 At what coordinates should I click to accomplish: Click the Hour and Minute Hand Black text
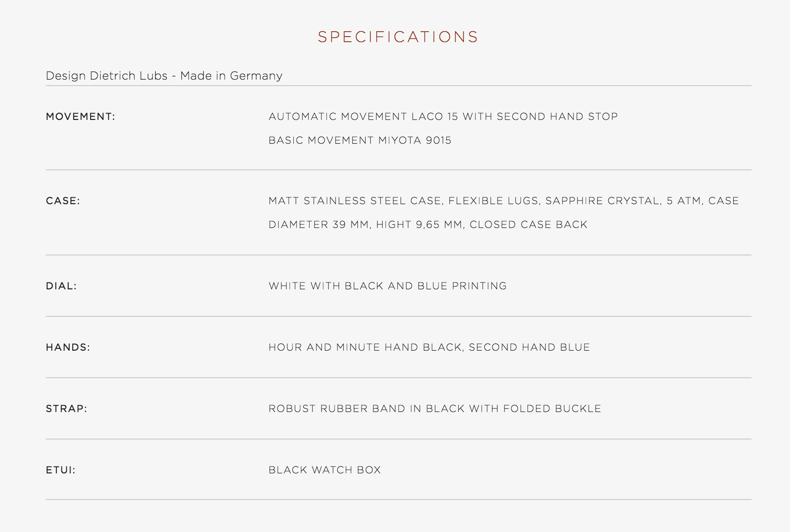(x=429, y=347)
